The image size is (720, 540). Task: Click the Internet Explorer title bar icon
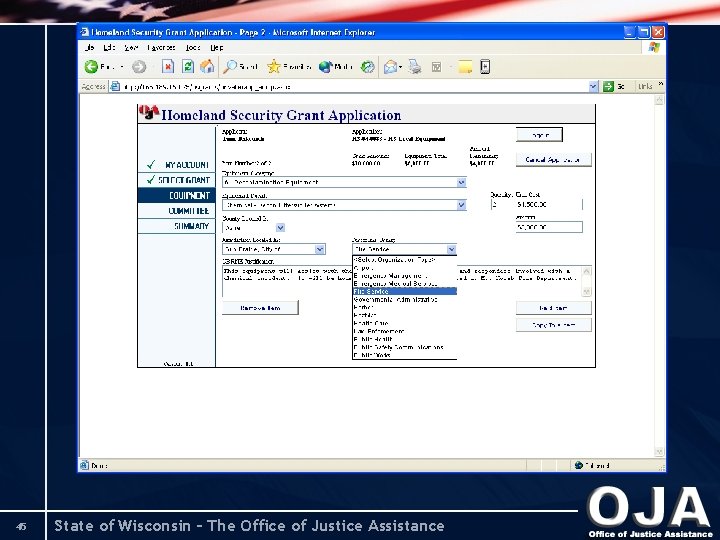pos(84,32)
